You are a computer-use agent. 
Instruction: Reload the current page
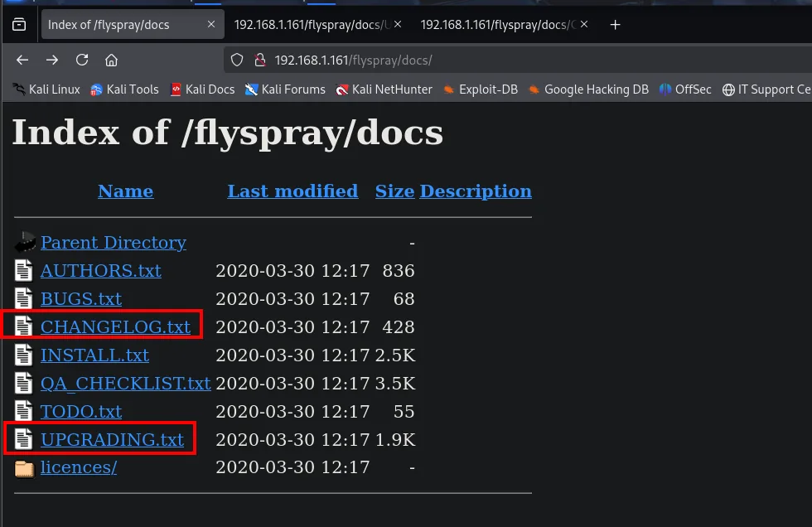coord(82,60)
